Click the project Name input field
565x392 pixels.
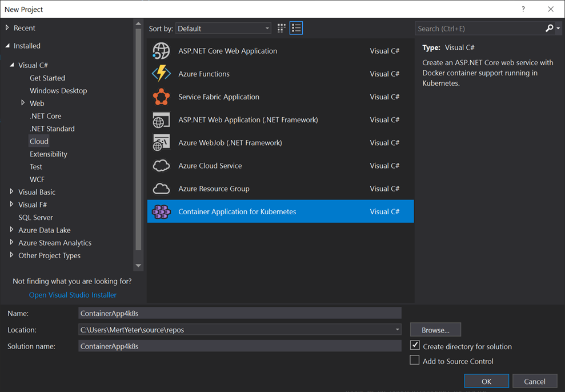[239, 313]
